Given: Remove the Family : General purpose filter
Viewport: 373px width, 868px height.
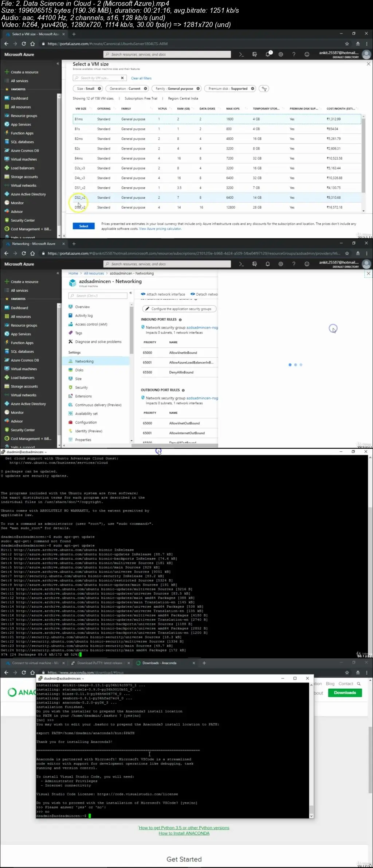Looking at the screenshot, I should coord(198,89).
